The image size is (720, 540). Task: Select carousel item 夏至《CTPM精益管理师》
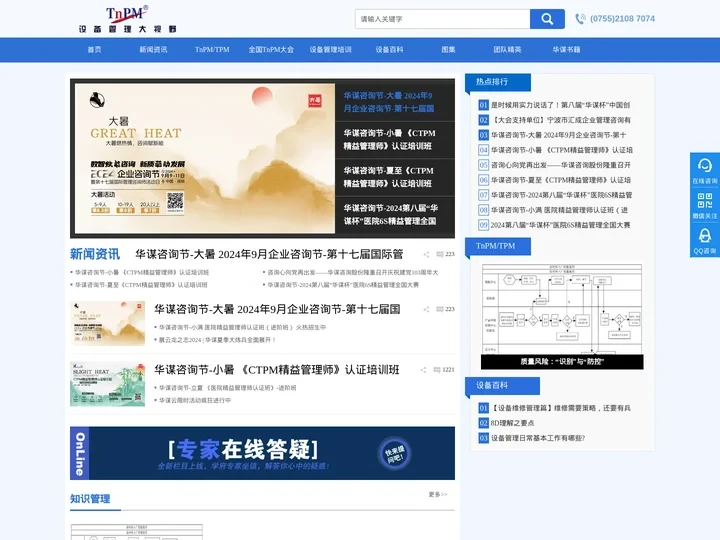pos(395,177)
